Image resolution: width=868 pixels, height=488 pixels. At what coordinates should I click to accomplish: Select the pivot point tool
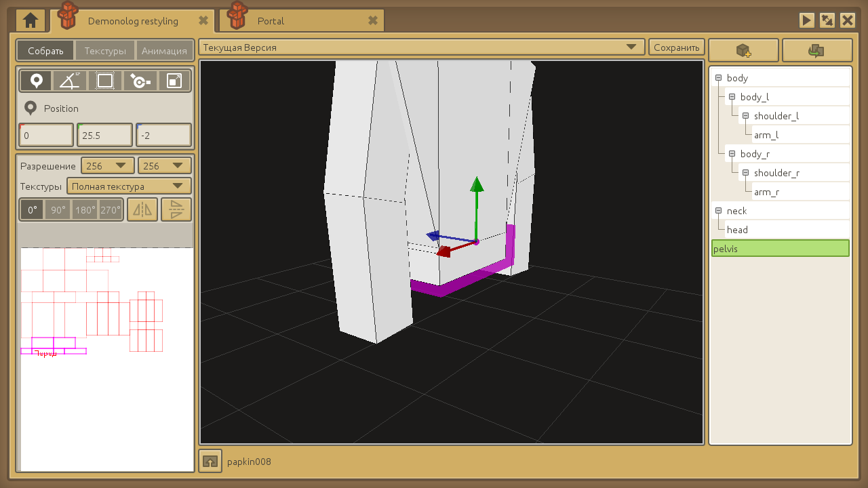tap(140, 81)
